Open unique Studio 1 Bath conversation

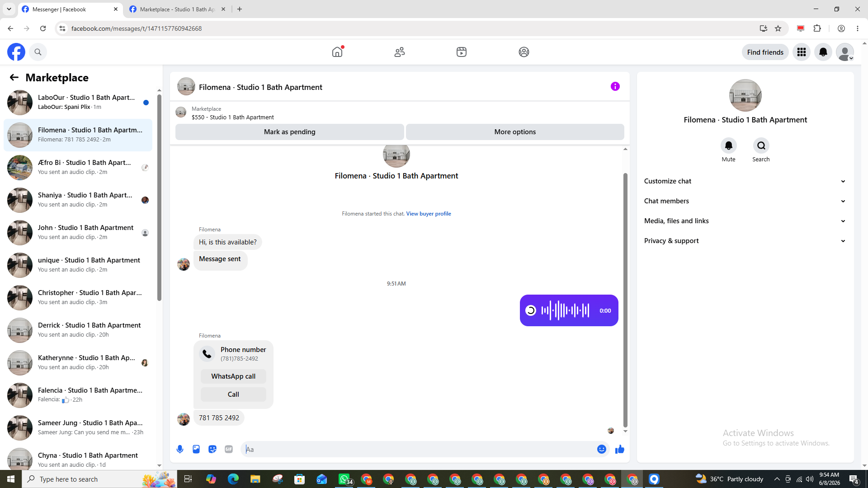click(78, 265)
